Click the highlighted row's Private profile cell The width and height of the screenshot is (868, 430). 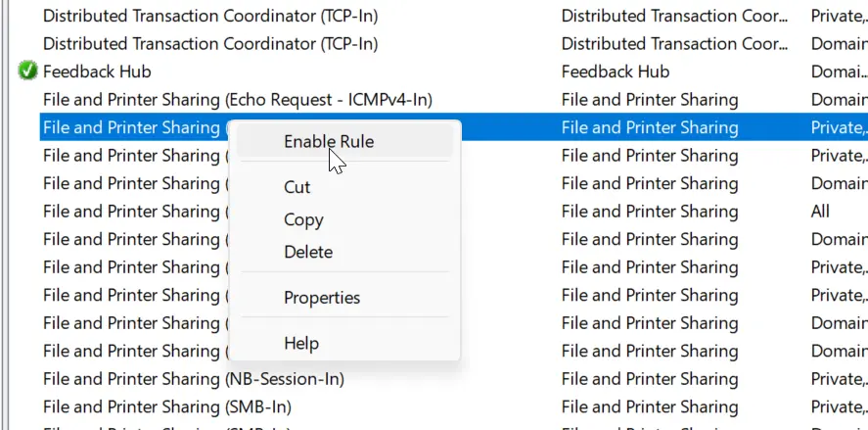tap(840, 127)
